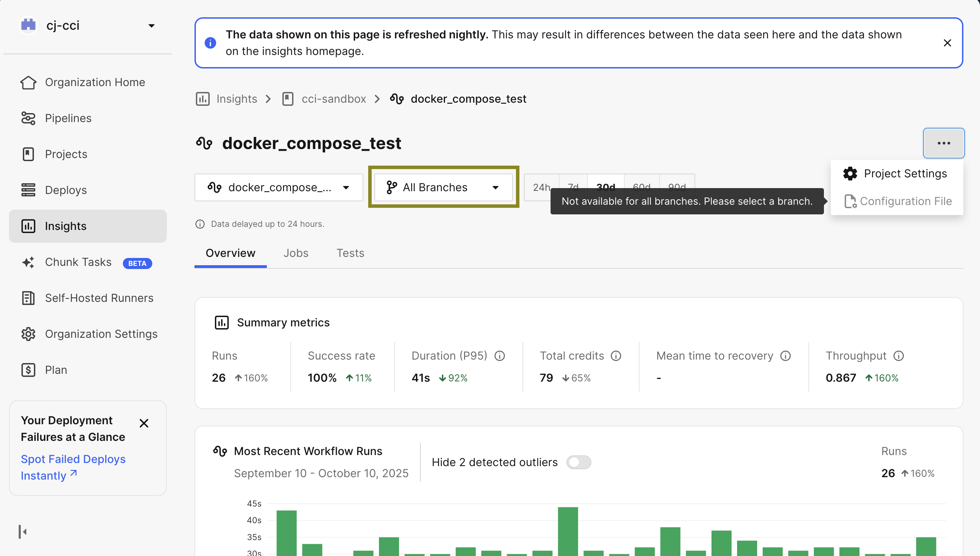Choose Project Settings from the menu
The height and width of the screenshot is (556, 980).
[897, 174]
